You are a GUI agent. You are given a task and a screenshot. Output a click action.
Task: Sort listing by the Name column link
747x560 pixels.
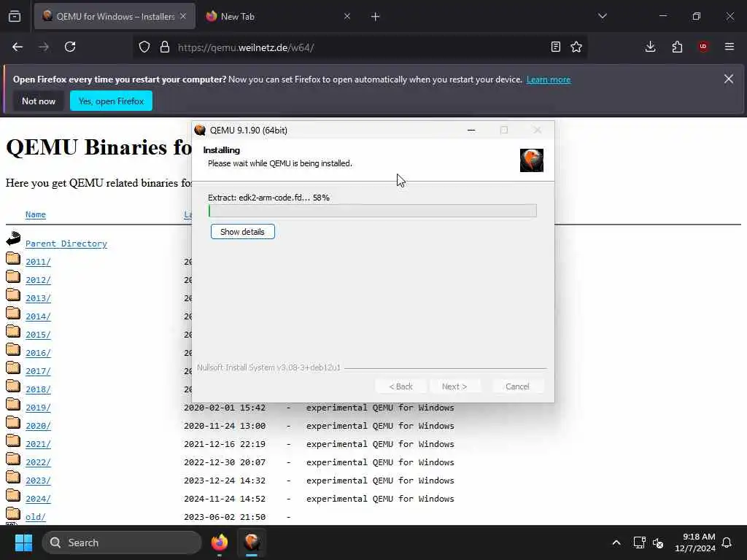tap(36, 215)
